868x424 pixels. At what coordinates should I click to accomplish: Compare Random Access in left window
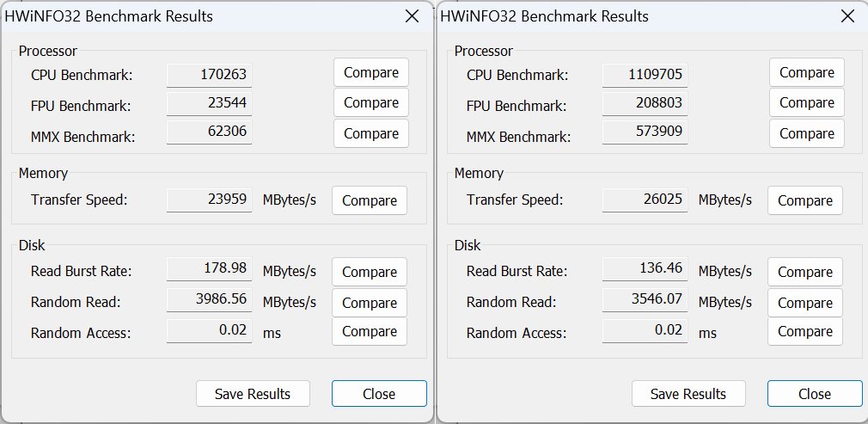pos(370,331)
